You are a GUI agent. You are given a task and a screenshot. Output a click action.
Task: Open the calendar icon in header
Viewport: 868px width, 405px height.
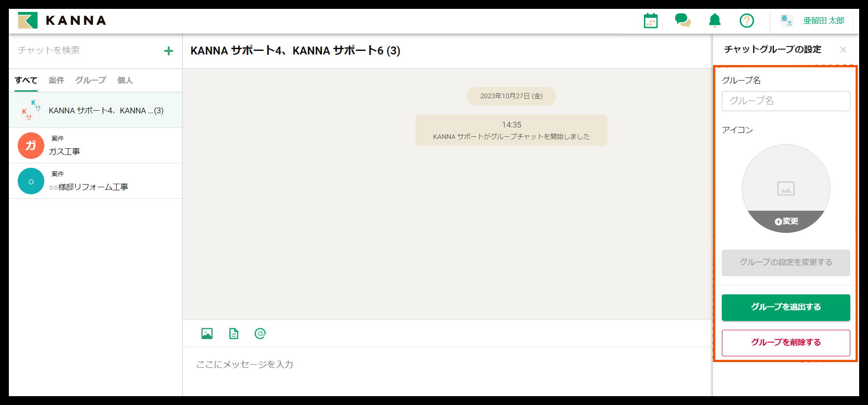650,21
